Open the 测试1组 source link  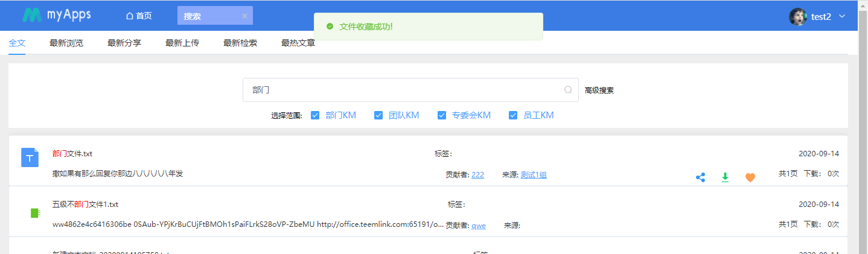click(534, 175)
